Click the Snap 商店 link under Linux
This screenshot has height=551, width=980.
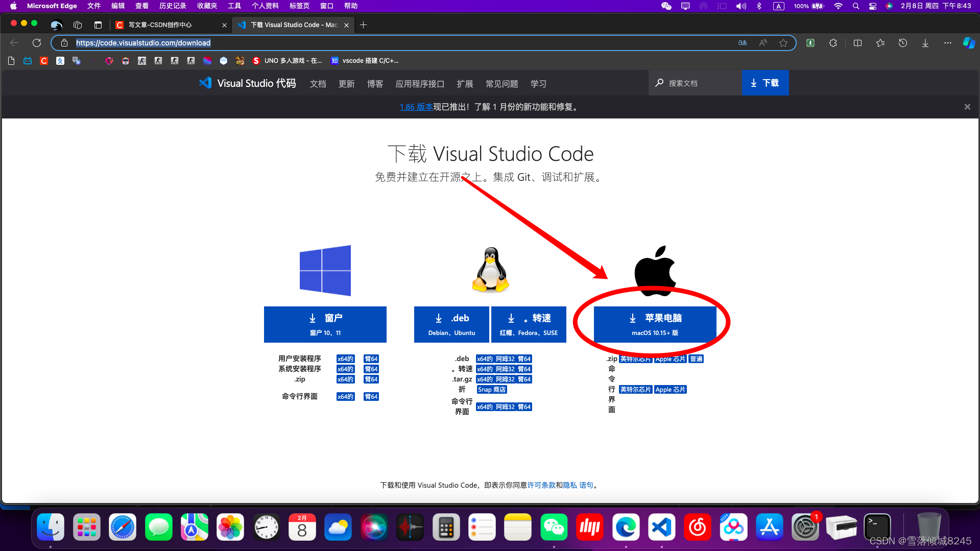point(492,390)
